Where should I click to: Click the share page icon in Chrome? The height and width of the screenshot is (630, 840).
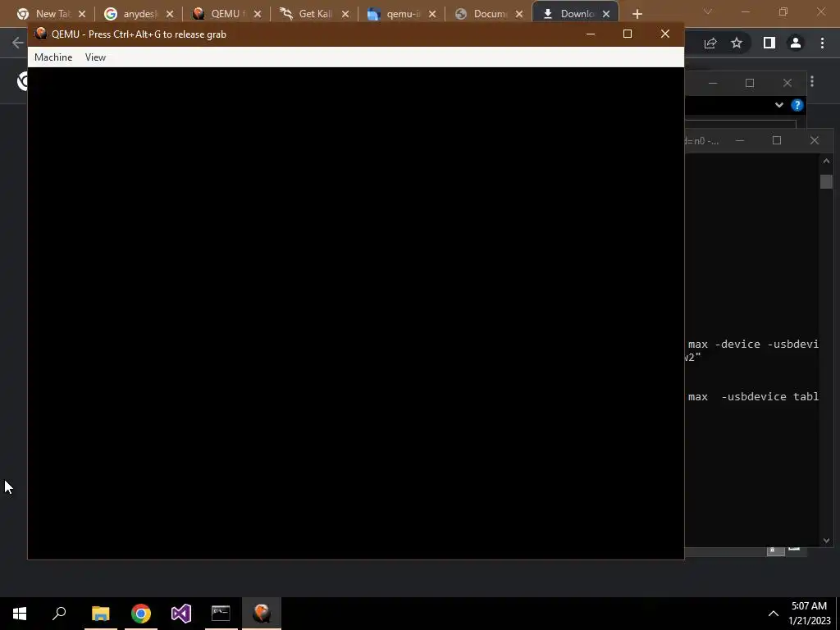pyautogui.click(x=710, y=43)
